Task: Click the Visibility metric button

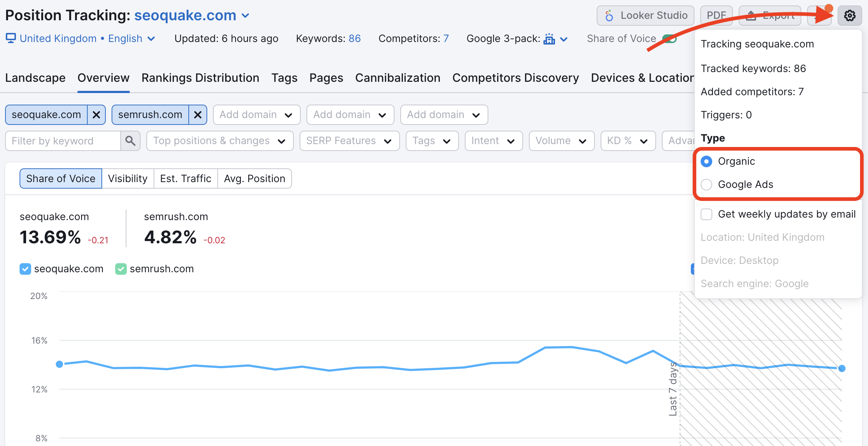Action: coord(128,178)
